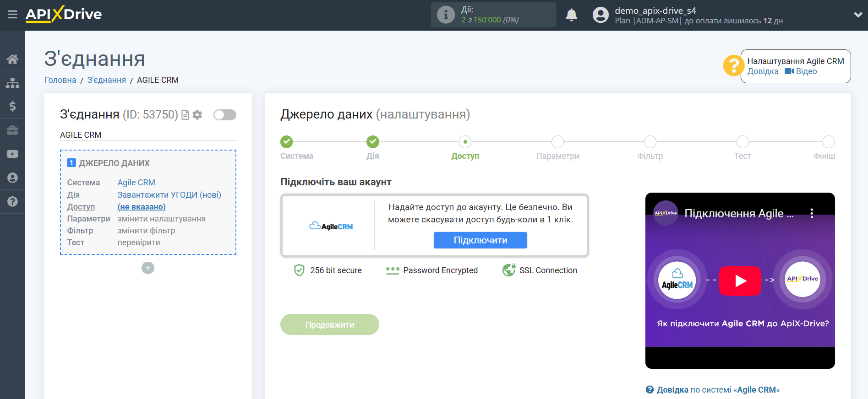Open the Довідка help link
Viewport: 868px width, 399px height.
click(763, 71)
